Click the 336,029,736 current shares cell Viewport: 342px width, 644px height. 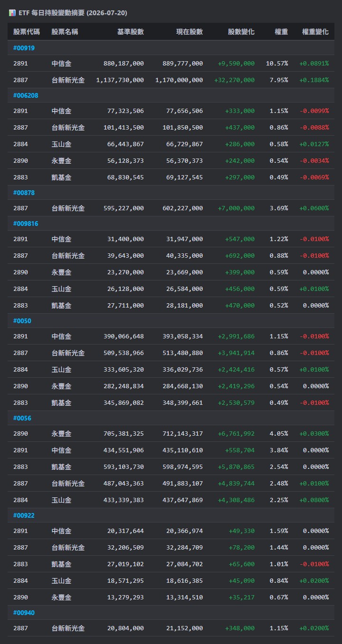pyautogui.click(x=183, y=369)
